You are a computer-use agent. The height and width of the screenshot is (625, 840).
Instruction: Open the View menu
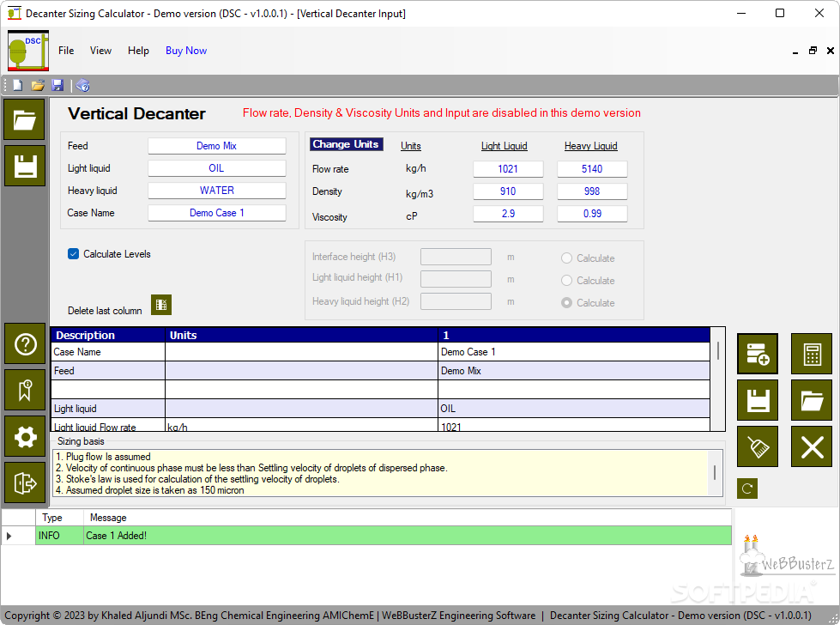point(100,51)
